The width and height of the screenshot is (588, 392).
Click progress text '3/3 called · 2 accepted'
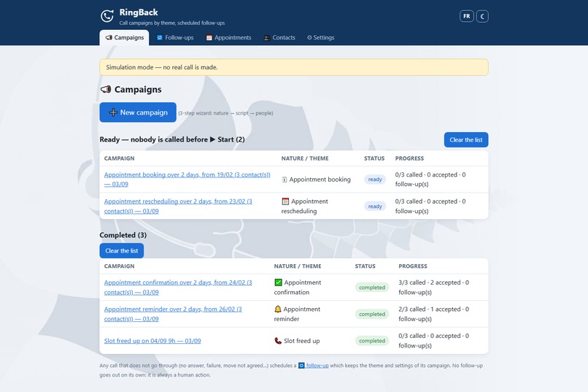[430, 283]
